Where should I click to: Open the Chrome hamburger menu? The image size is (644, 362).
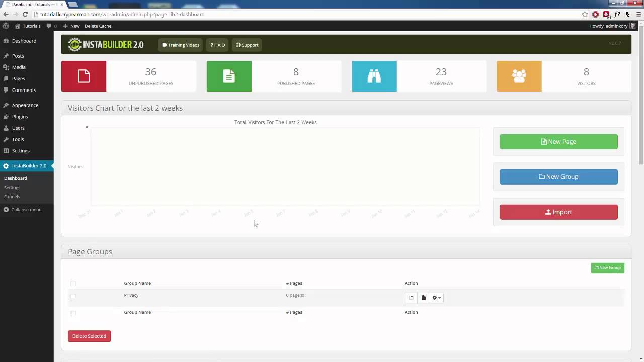tap(638, 14)
